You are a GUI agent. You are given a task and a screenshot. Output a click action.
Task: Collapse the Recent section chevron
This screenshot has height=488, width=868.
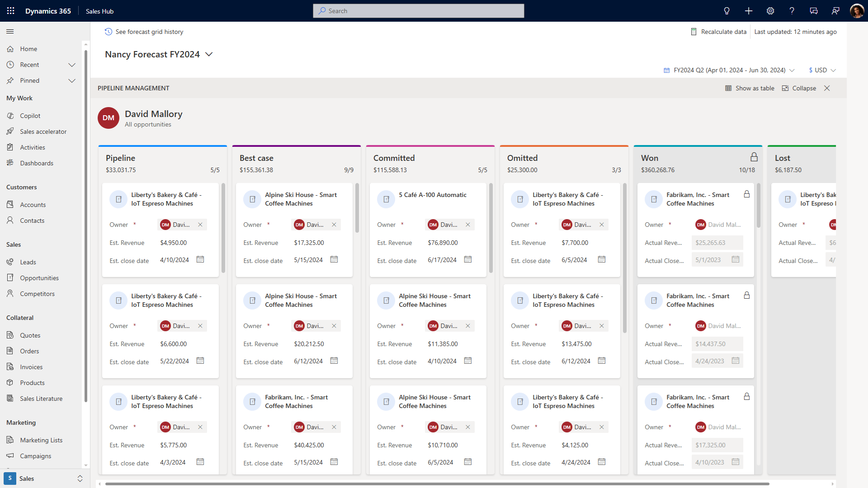click(72, 65)
